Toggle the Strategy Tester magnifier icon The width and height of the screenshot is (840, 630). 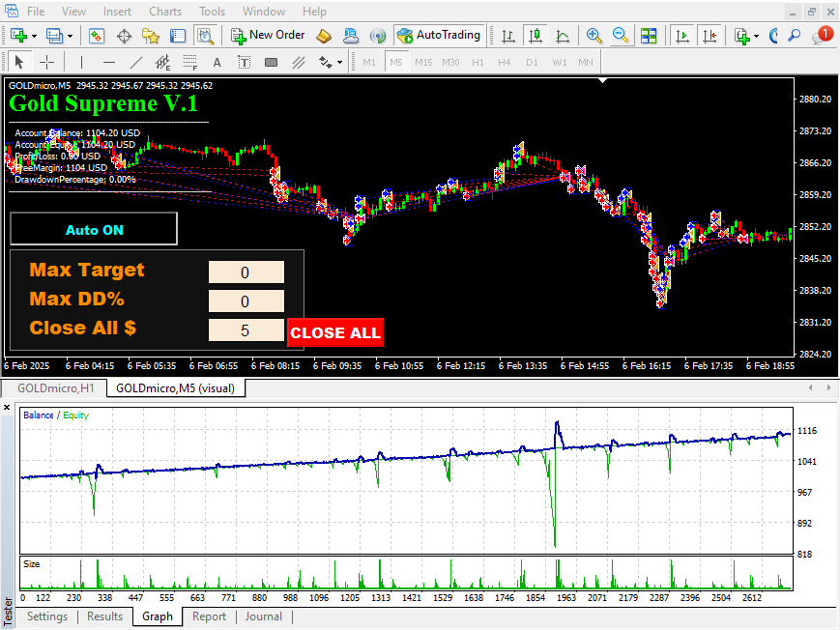(205, 36)
